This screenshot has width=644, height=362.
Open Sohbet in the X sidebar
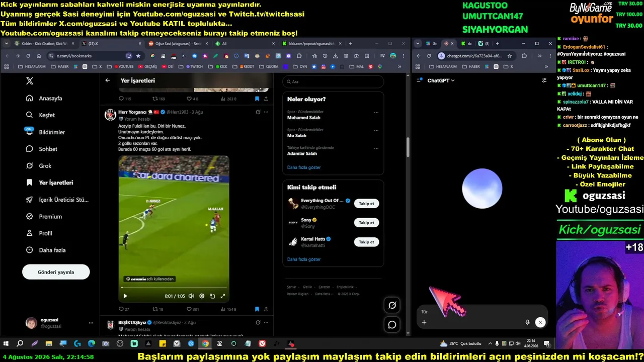point(41,149)
